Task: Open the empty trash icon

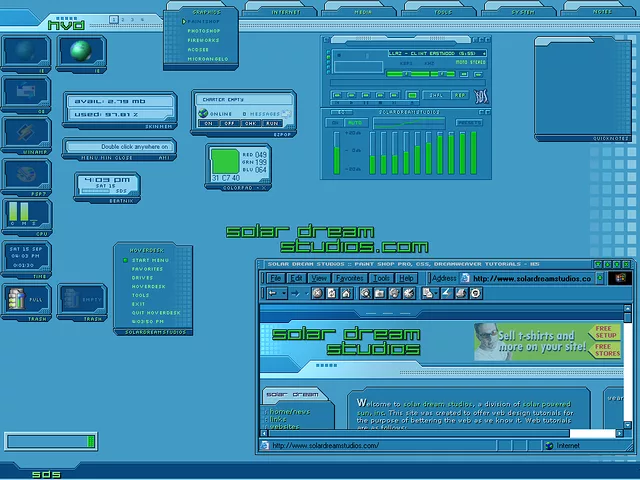Action: [80, 299]
